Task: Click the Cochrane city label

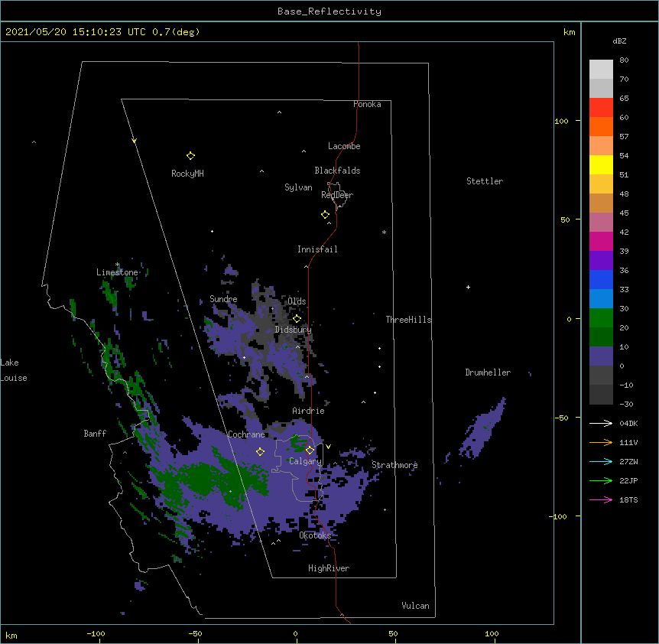Action: point(246,434)
